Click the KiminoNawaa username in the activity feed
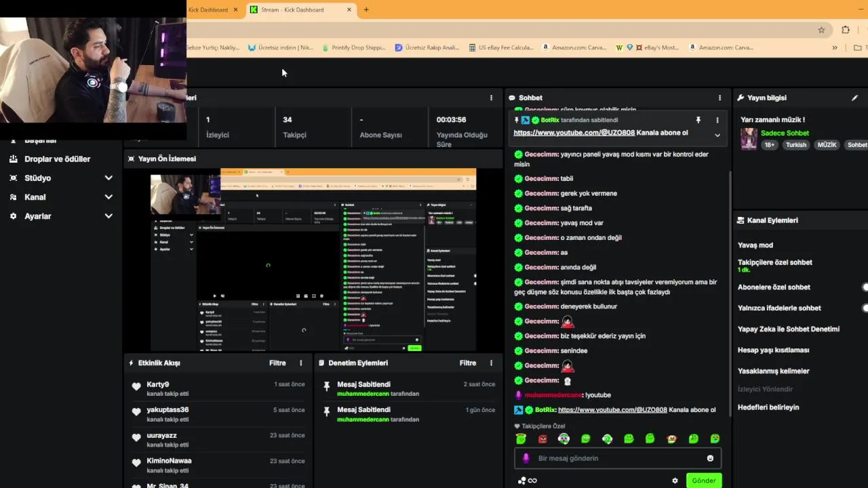Viewport: 868px width, 488px height. (x=169, y=460)
